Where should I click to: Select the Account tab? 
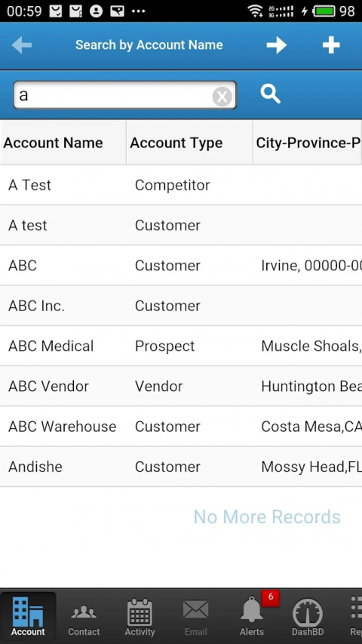pyautogui.click(x=28, y=617)
